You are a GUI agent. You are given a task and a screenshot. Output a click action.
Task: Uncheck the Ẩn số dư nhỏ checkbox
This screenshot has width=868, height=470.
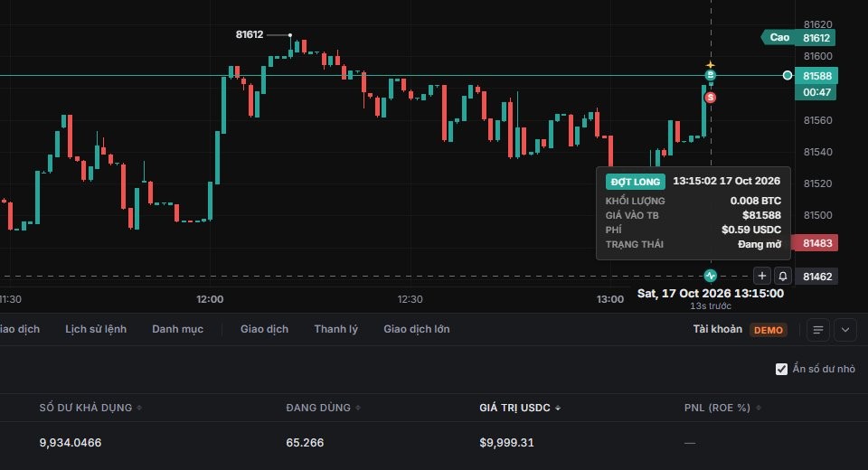pos(781,370)
